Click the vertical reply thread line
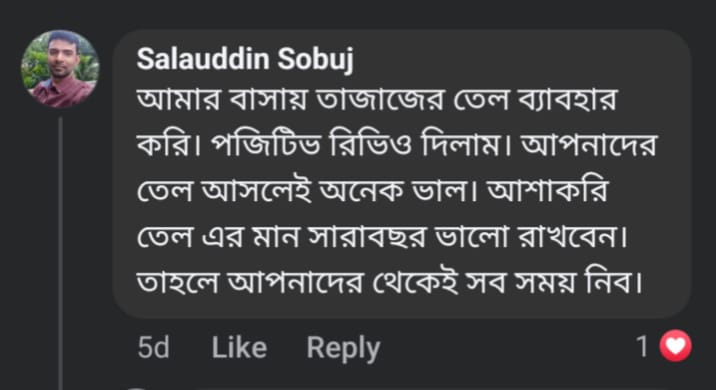Image resolution: width=716 pixels, height=390 pixels. [x=60, y=253]
